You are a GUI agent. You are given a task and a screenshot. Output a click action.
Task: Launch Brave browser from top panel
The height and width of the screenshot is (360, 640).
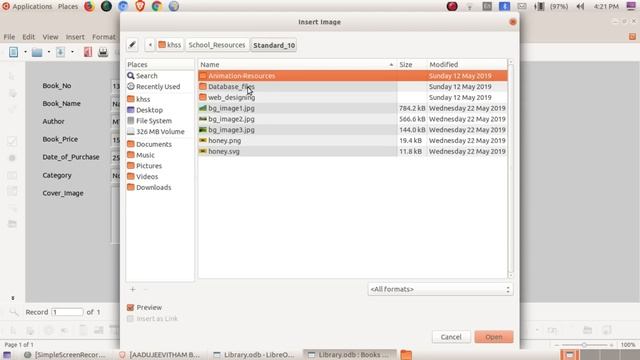pyautogui.click(x=140, y=6)
